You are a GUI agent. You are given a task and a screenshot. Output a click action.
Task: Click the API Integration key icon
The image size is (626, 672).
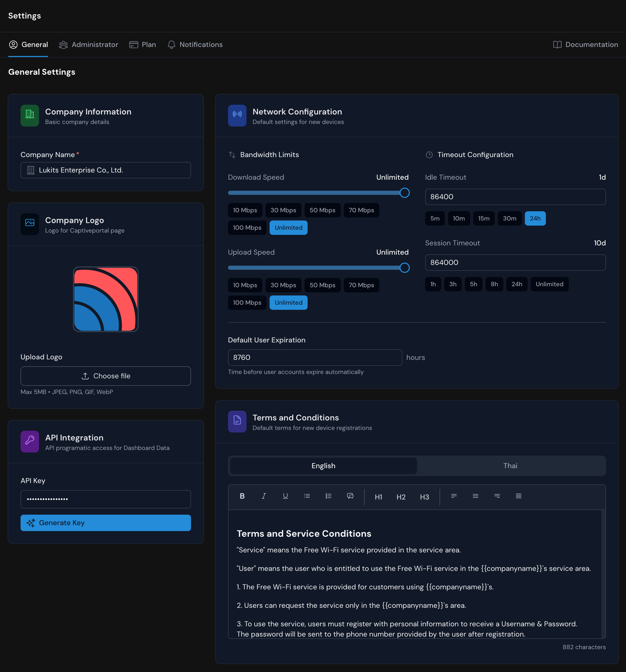30,442
